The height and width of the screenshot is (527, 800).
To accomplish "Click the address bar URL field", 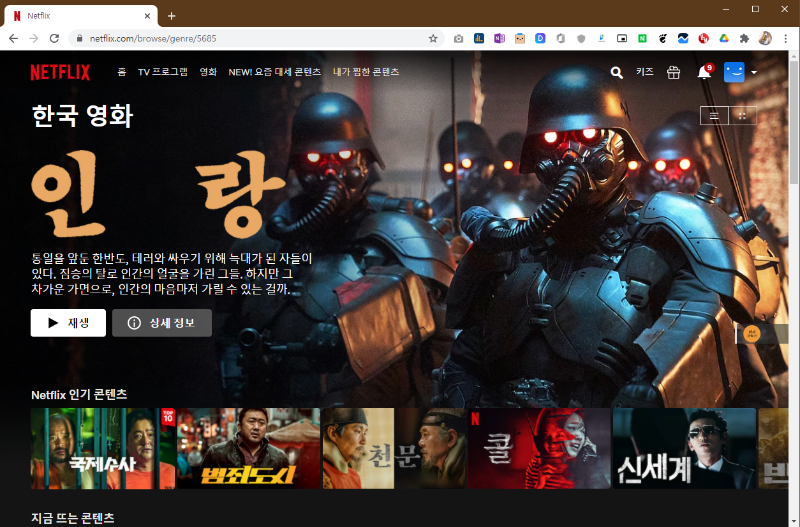I will (x=250, y=38).
